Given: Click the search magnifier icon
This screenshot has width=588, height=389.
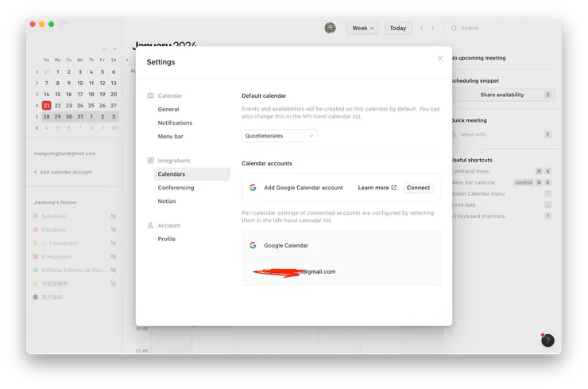Looking at the screenshot, I should click(454, 28).
